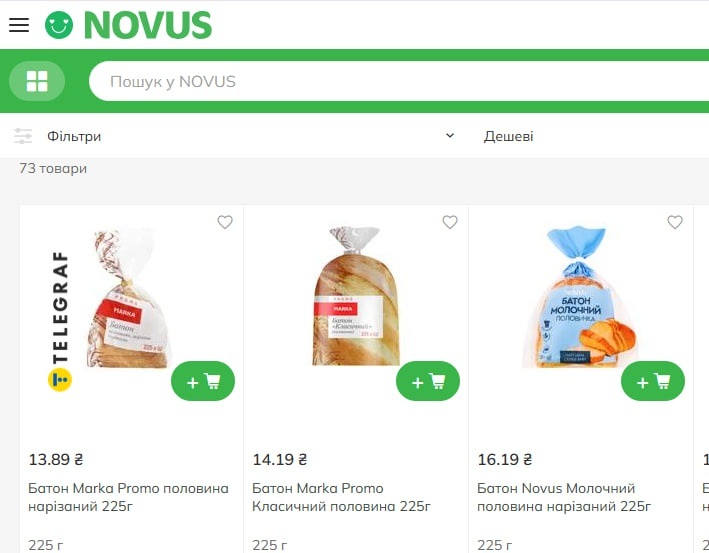
Task: Open the catalog grid button
Action: (x=37, y=81)
